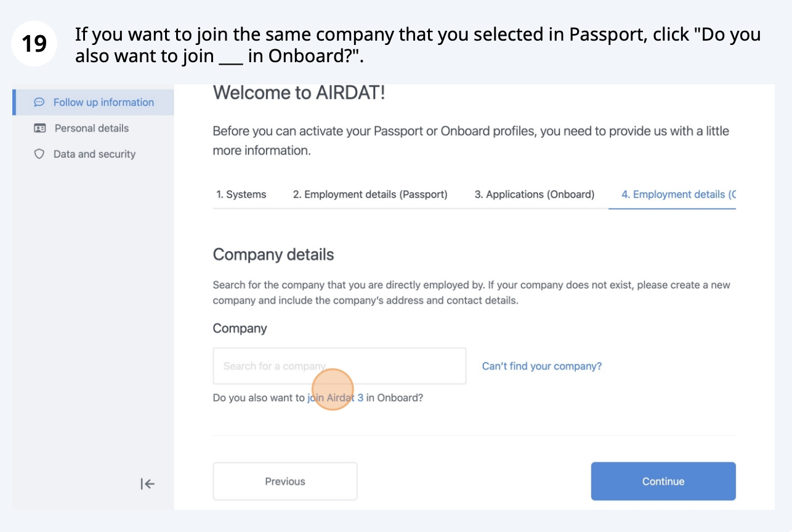Open Data and security section
The width and height of the screenshot is (792, 532).
click(94, 154)
